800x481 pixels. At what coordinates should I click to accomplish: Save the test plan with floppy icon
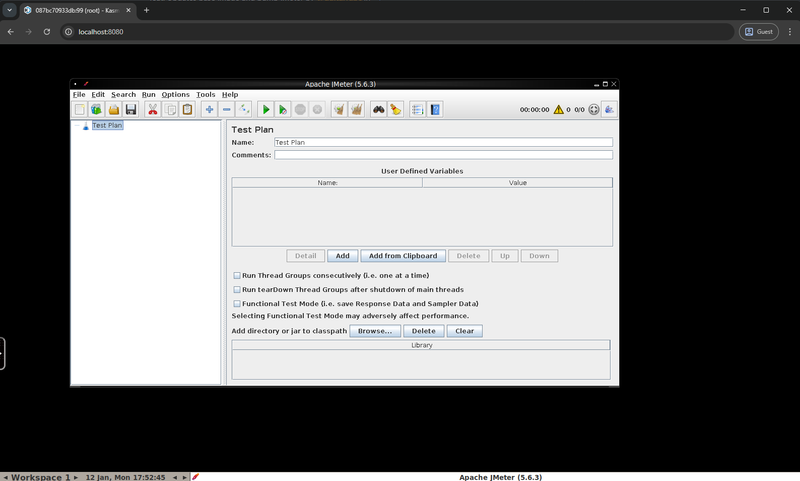tap(131, 109)
